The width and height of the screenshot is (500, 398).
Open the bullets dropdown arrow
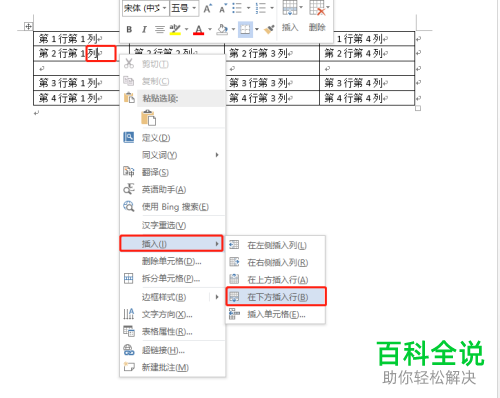coord(248,8)
